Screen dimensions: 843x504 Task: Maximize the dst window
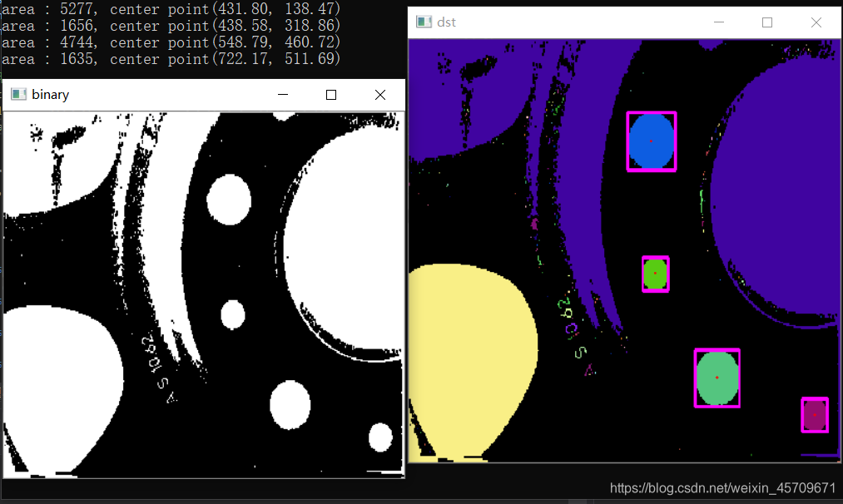[767, 22]
